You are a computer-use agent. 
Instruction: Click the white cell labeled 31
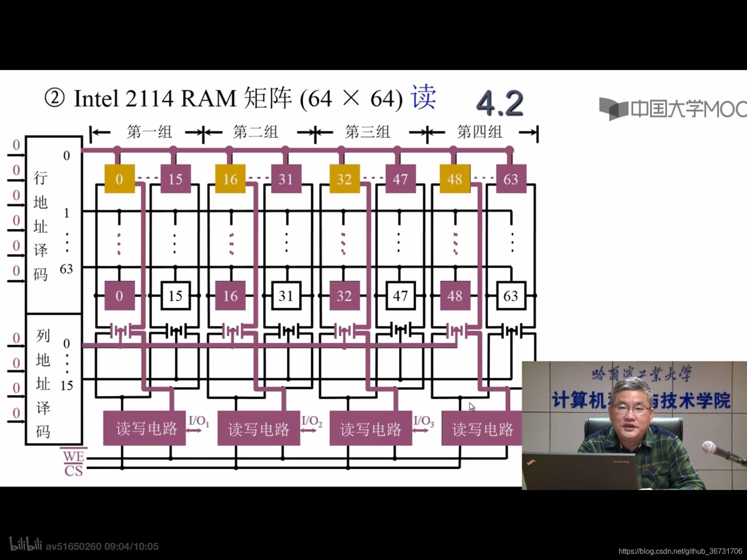point(286,296)
